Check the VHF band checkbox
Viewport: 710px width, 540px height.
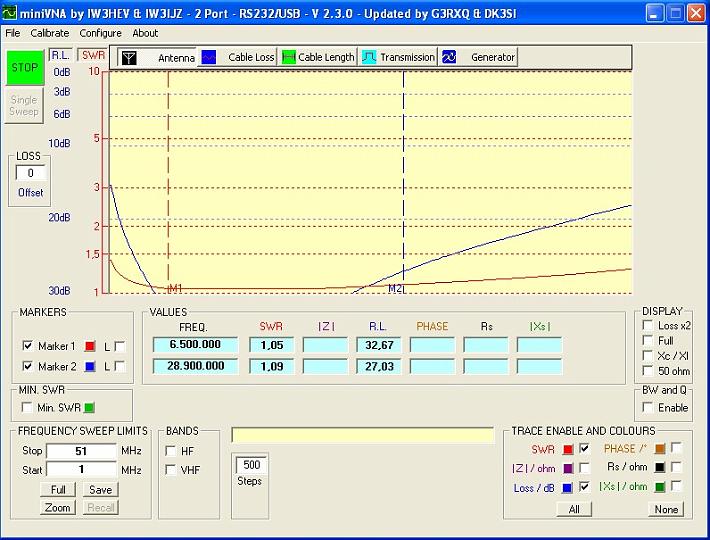[171, 470]
